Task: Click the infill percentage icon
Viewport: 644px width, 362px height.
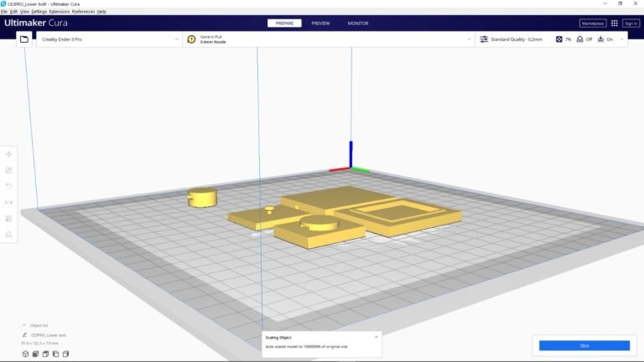Action: point(559,39)
